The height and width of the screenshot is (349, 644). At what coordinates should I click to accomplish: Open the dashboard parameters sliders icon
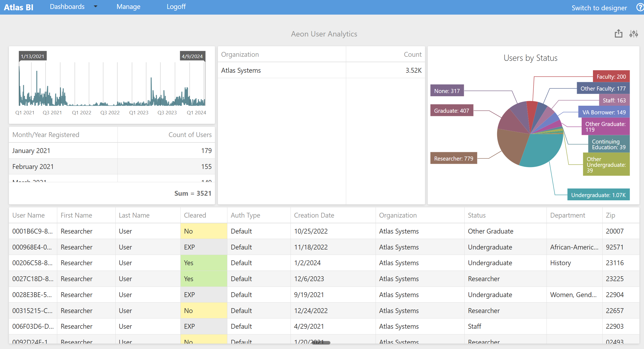pos(634,34)
